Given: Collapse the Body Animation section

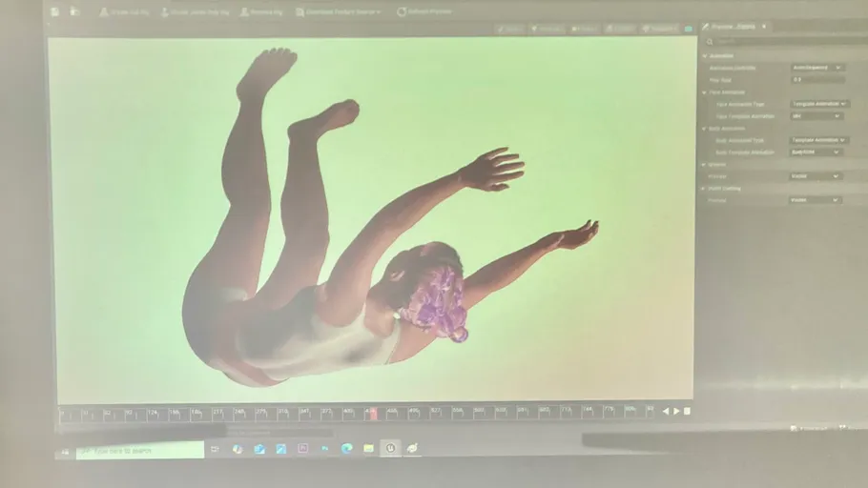Looking at the screenshot, I should point(704,129).
